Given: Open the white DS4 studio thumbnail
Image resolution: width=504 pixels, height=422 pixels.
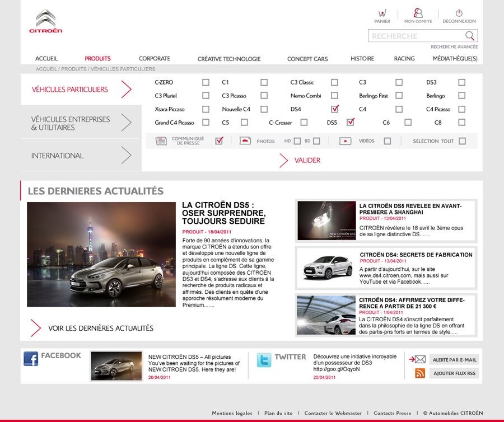Looking at the screenshot, I should [326, 268].
